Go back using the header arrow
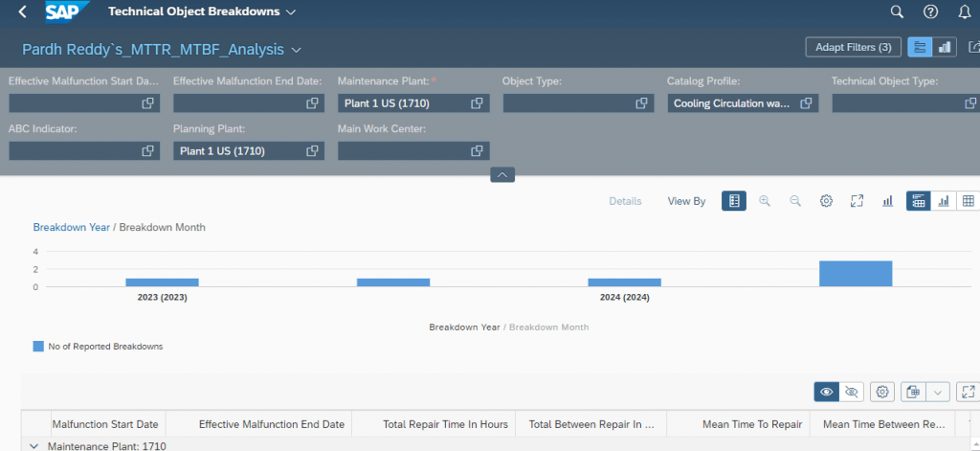The image size is (980, 451). click(23, 11)
